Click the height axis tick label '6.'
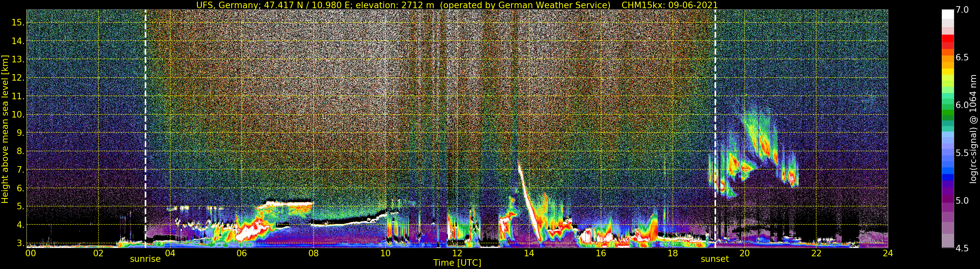 (x=21, y=188)
